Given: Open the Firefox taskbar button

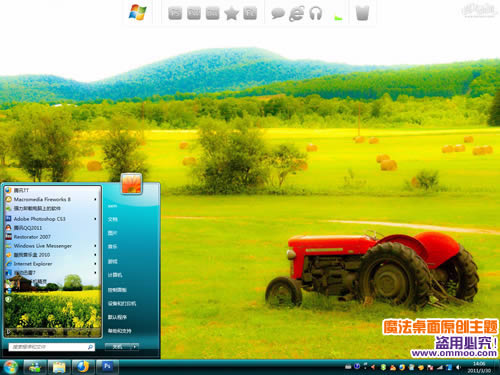Looking at the screenshot, I should coord(82,367).
